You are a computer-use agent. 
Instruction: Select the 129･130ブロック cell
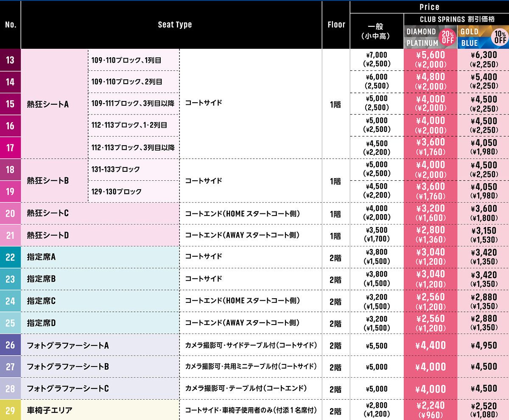coord(134,191)
